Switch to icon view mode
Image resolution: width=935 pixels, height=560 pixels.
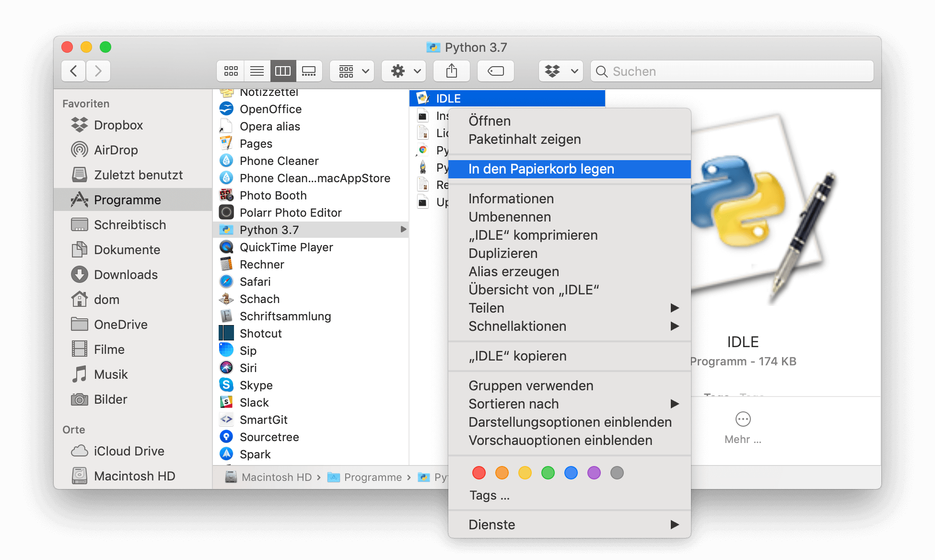(231, 71)
